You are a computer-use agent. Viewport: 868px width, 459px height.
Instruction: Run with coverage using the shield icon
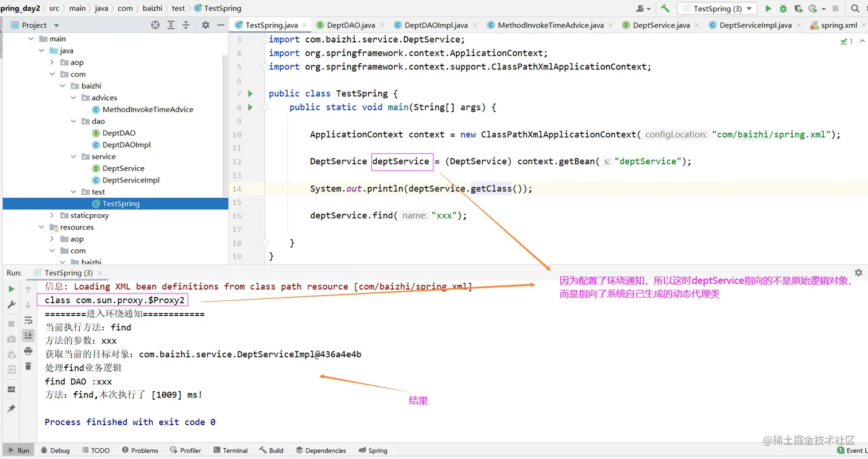[x=798, y=9]
